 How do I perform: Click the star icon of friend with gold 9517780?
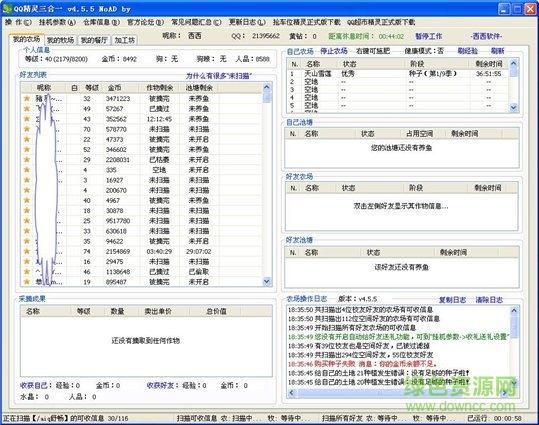(27, 221)
